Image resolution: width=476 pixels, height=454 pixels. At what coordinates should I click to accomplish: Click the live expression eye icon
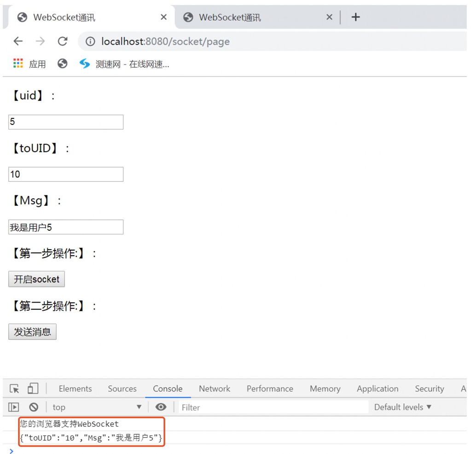[x=161, y=407]
